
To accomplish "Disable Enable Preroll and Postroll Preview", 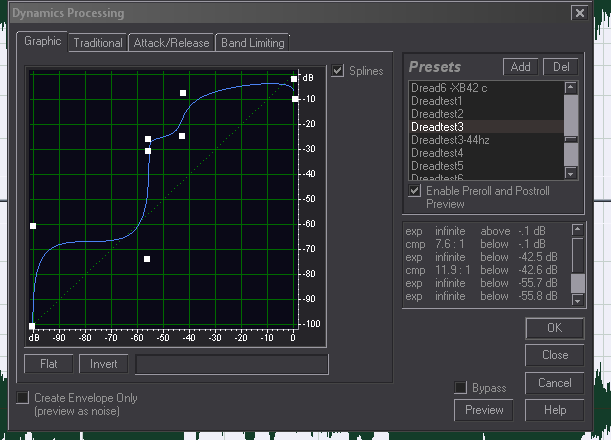I will tap(415, 190).
